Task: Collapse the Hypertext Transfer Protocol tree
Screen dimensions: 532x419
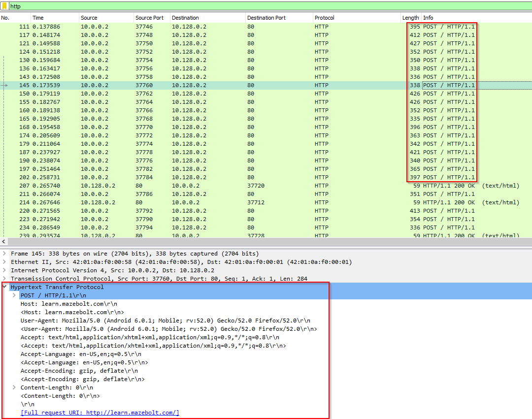Action: [4, 287]
